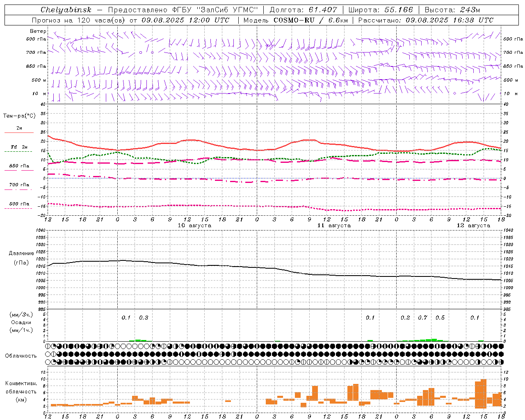Click the "12 августа" date label
525x420 pixels.
pyautogui.click(x=473, y=226)
